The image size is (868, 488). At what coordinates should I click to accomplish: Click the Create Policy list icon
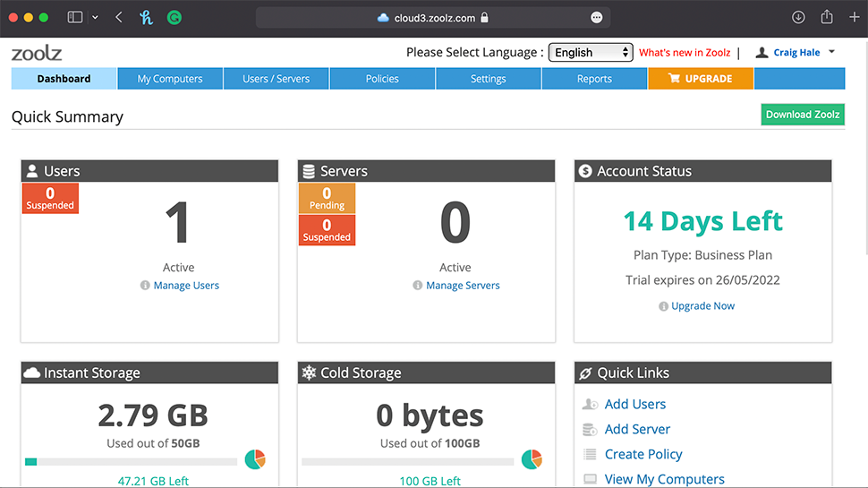point(590,454)
